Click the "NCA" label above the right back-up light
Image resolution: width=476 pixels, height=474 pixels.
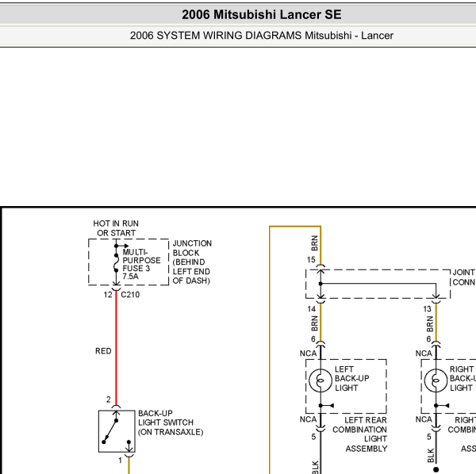[x=424, y=354]
